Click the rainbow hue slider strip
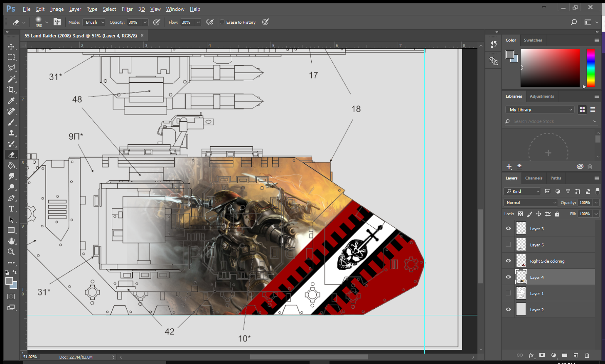 (x=590, y=68)
